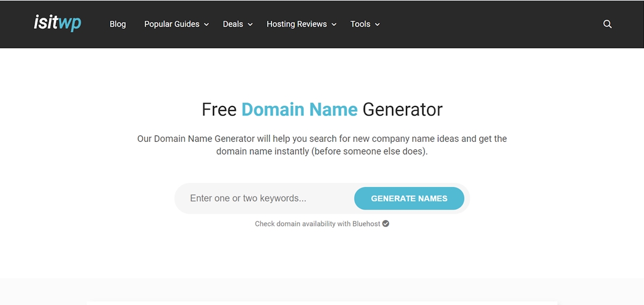Focus the "Enter one or two keywords" field
Screen dimensions: 644x305
(x=264, y=198)
